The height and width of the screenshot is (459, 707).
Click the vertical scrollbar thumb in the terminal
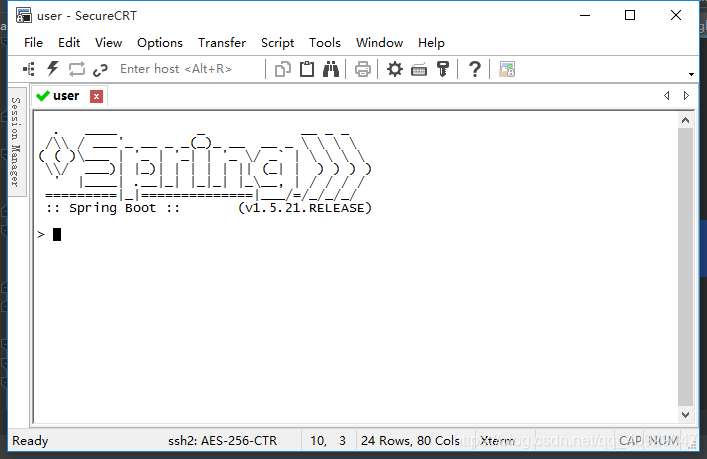(x=685, y=267)
